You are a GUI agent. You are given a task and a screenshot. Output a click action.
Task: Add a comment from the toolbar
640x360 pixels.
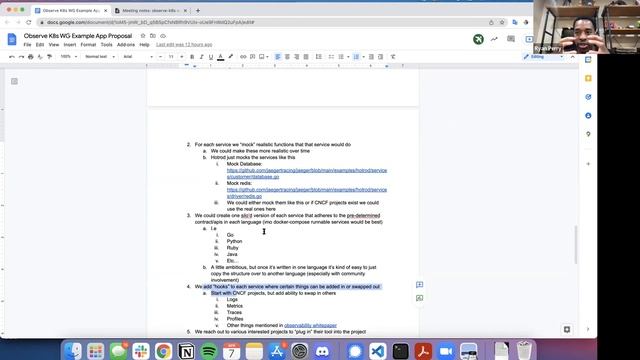coord(252,57)
